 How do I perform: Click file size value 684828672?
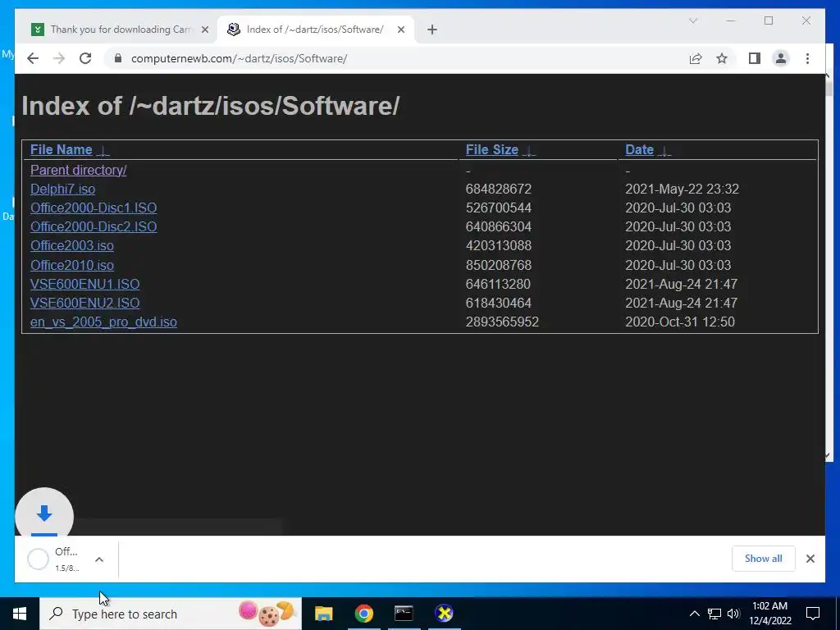pos(498,189)
